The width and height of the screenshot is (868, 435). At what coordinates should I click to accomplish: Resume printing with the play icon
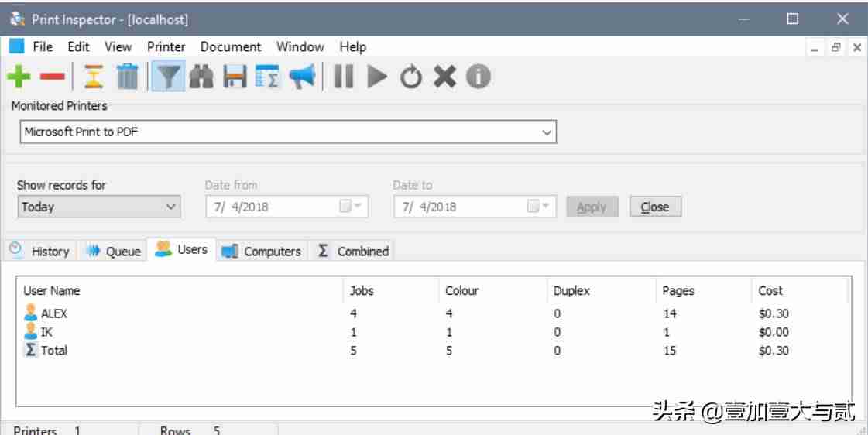click(x=377, y=77)
